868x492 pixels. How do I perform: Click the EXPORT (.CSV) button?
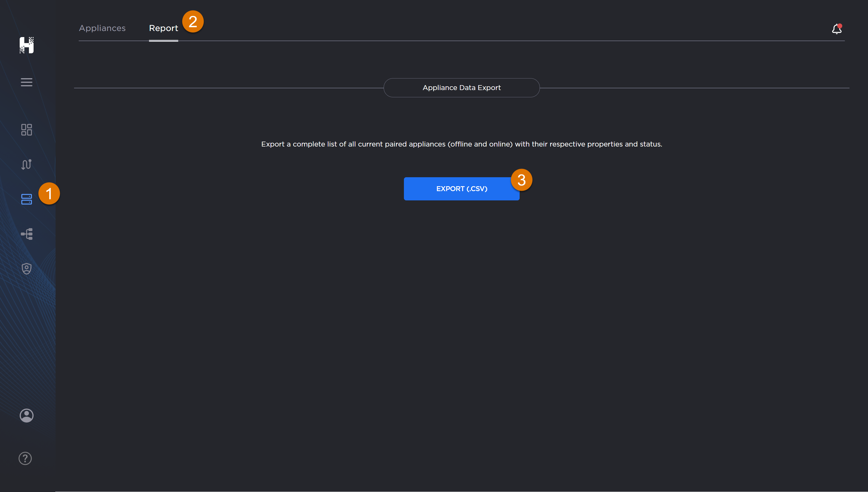click(461, 189)
